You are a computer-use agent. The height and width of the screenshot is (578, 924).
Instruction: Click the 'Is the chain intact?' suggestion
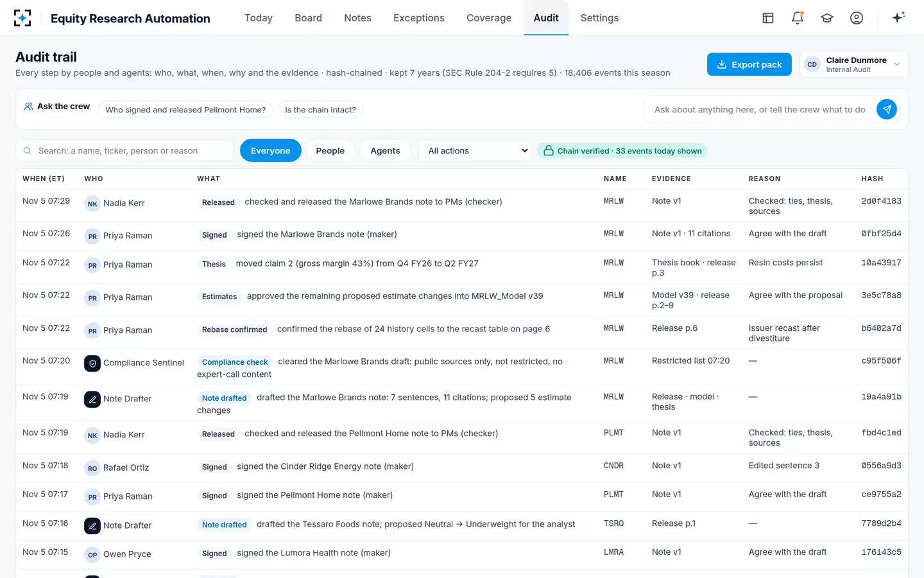(320, 110)
